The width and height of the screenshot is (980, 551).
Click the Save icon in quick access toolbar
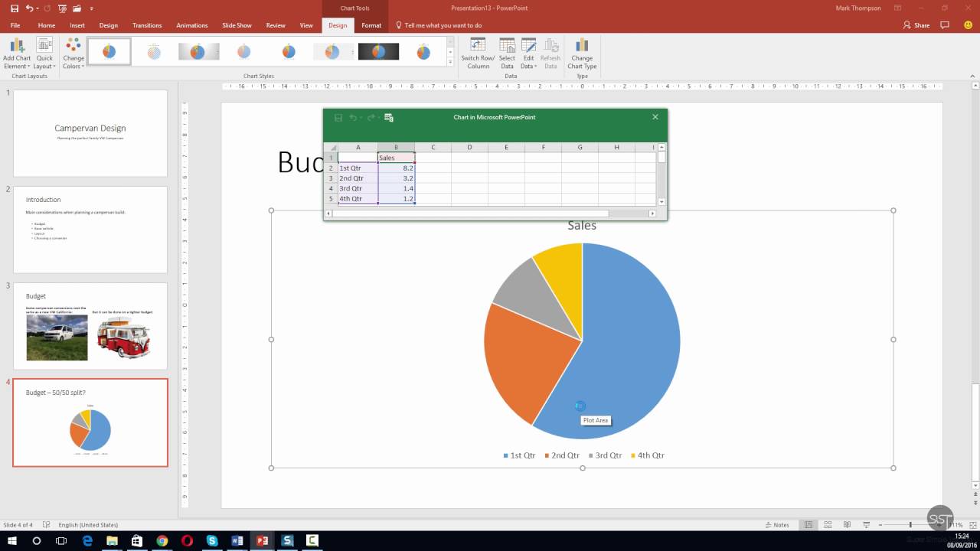15,8
